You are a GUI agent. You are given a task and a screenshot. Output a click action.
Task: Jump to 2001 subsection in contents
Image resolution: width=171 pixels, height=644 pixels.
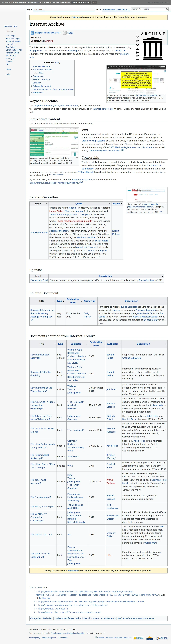(x=41, y=73)
